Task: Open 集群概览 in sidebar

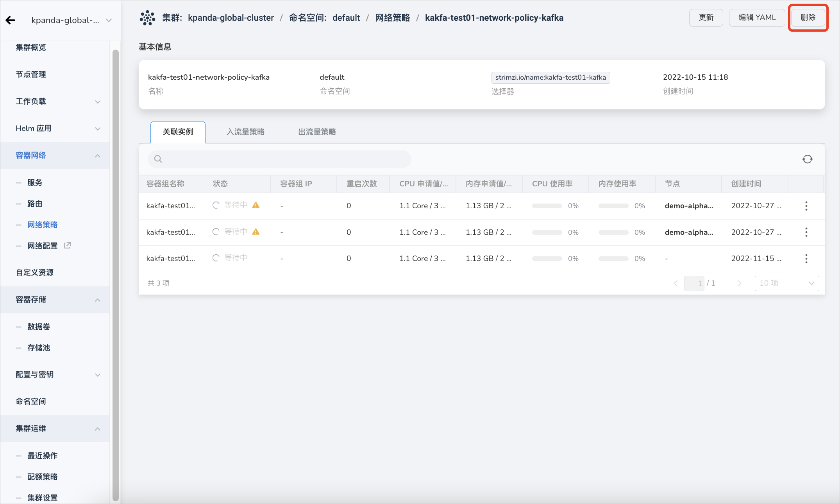Action: pos(31,47)
